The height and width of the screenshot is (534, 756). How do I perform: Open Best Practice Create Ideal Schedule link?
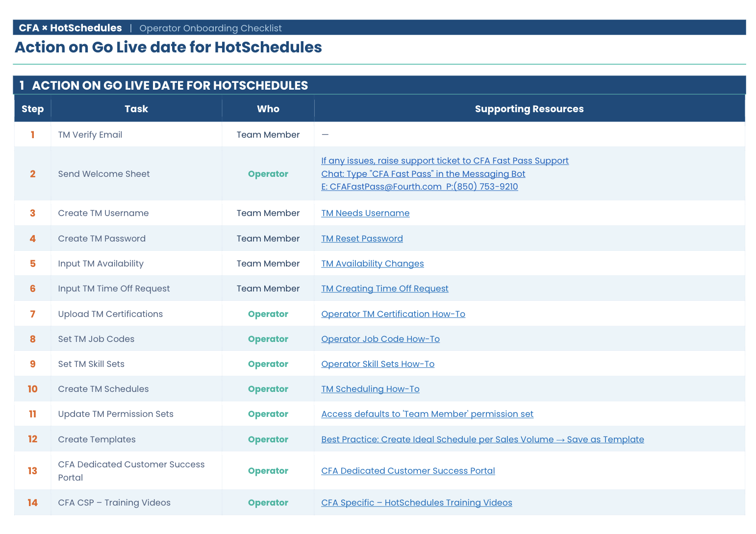coord(482,439)
